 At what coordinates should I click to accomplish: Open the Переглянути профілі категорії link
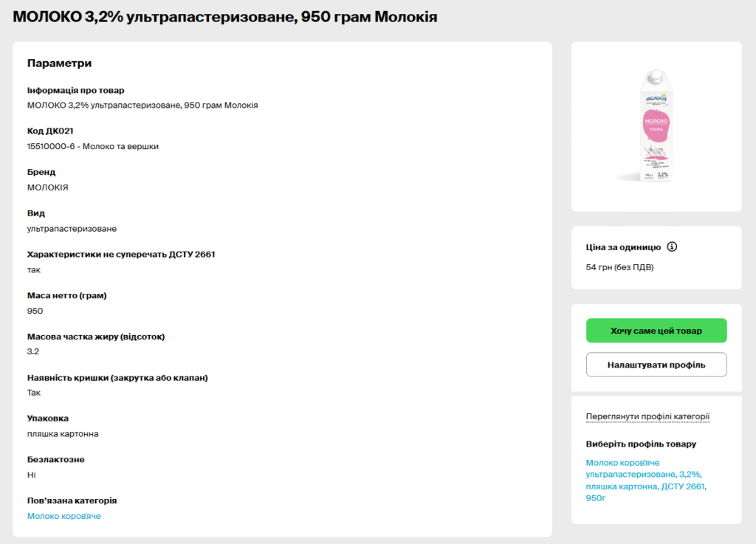(647, 416)
